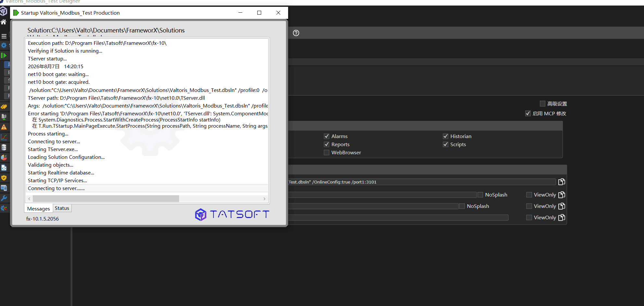
Task: Toggle the hamburger menu in the Designer sidebar
Action: [x=4, y=36]
